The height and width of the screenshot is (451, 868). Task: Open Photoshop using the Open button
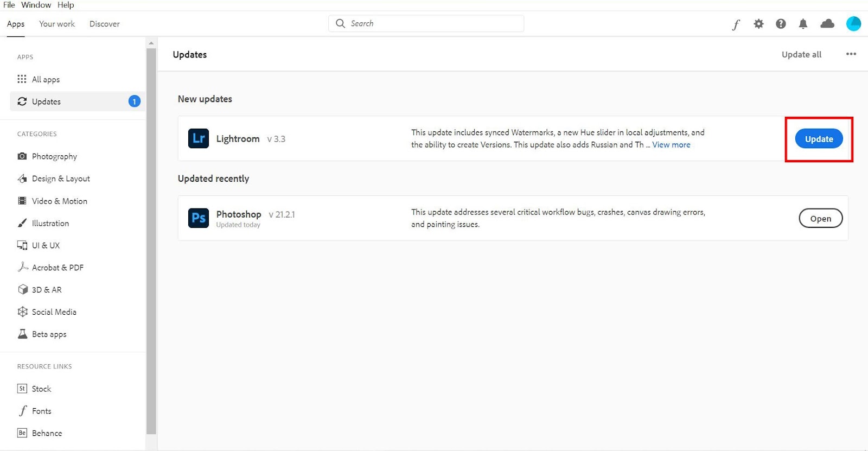[820, 218]
